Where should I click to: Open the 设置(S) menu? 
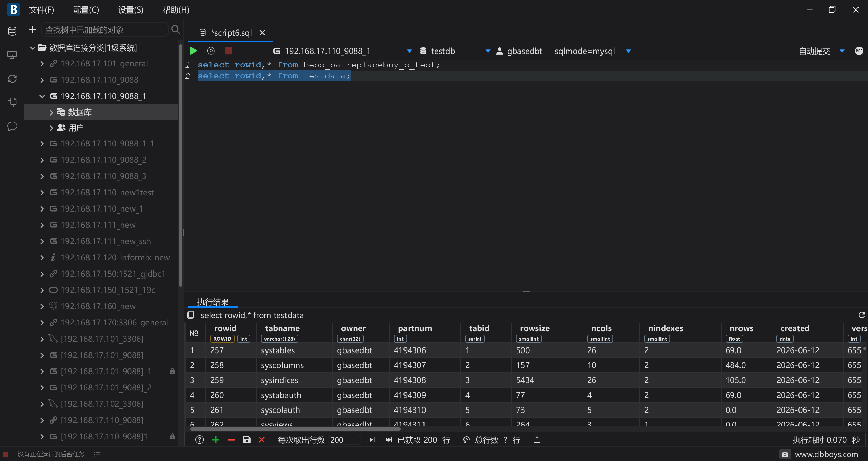131,10
